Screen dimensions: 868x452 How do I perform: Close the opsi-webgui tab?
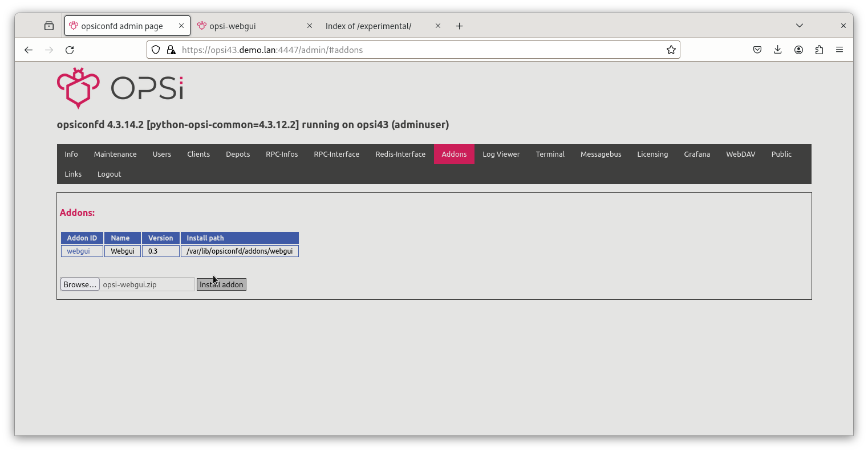coord(310,26)
